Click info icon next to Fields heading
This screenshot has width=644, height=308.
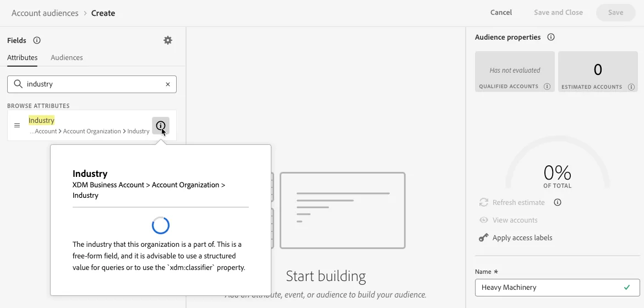click(x=36, y=40)
